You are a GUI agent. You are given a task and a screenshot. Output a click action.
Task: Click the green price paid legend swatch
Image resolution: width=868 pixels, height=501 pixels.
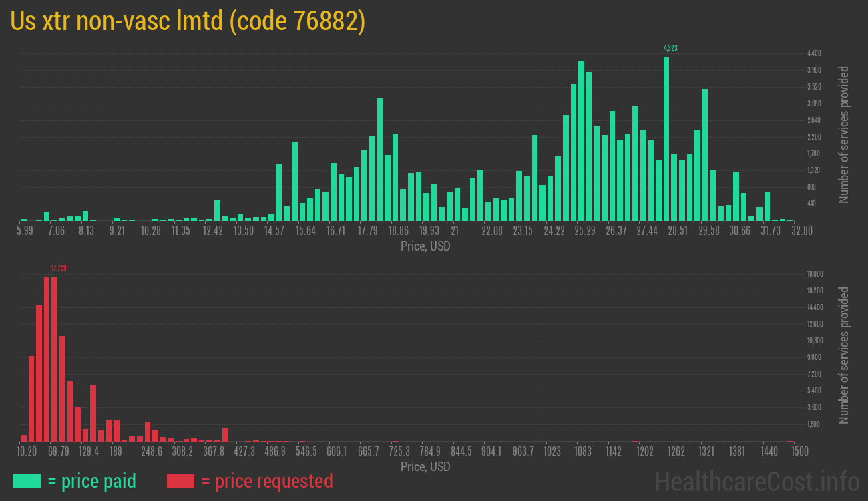tap(27, 481)
